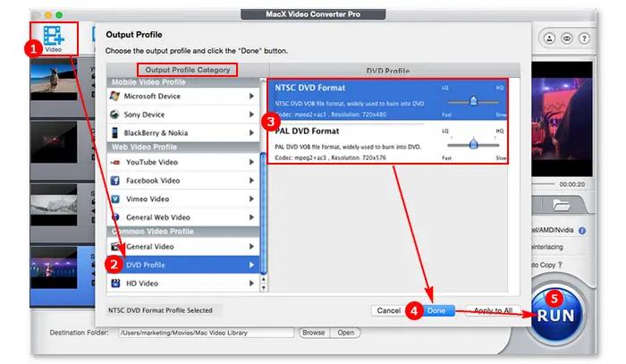Expand the General Web Video arrow
The height and width of the screenshot is (364, 626).
point(251,217)
